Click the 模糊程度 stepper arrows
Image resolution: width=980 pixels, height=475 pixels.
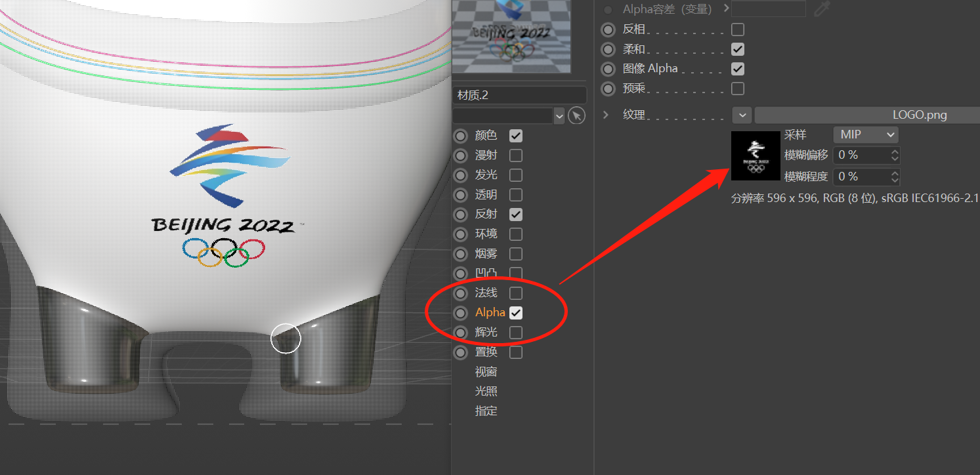(895, 176)
